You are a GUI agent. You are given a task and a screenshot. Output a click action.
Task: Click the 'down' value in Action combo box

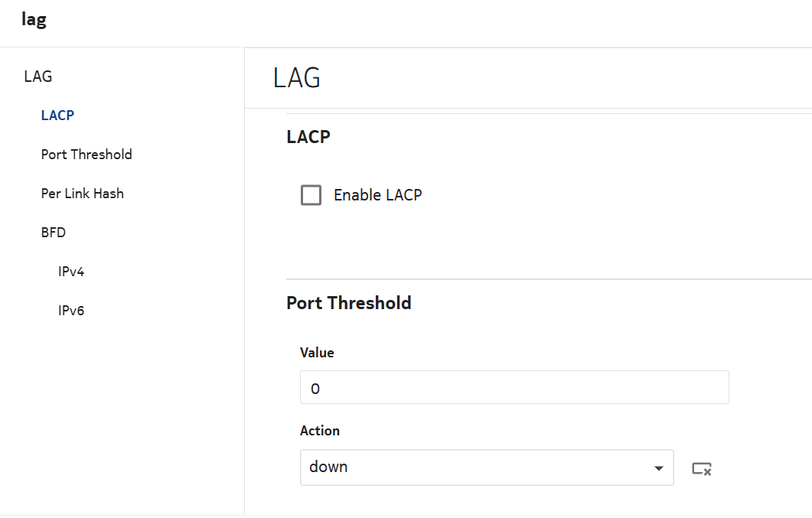tap(329, 467)
